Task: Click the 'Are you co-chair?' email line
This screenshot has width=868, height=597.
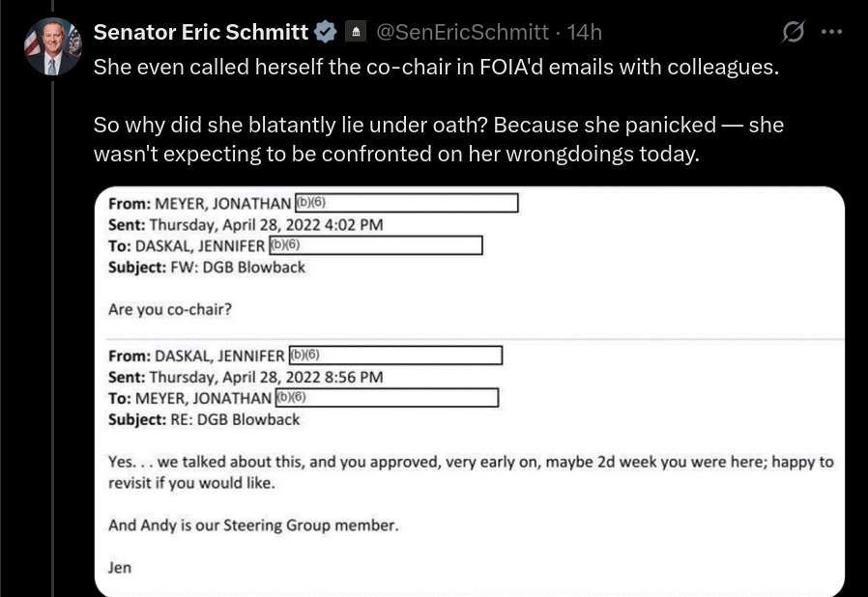Action: click(x=170, y=309)
